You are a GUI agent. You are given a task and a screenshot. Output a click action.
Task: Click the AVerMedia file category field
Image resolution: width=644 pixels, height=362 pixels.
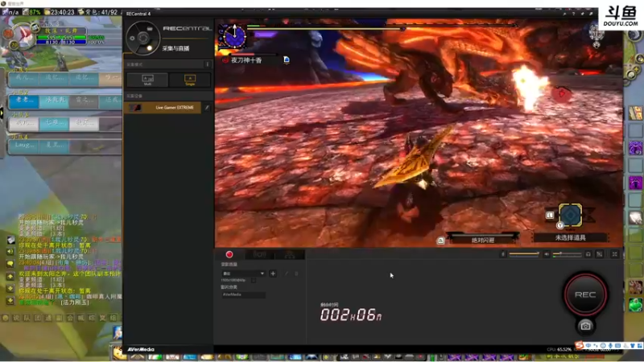click(243, 294)
